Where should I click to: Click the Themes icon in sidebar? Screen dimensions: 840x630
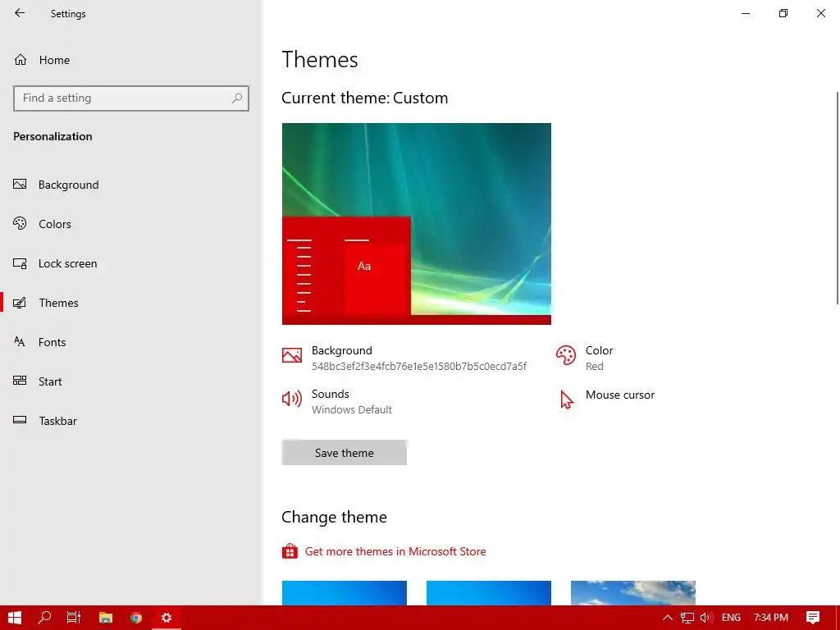click(x=20, y=303)
